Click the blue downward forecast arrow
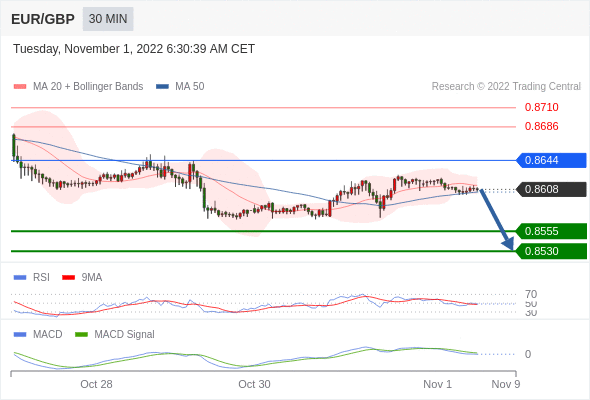 click(497, 219)
